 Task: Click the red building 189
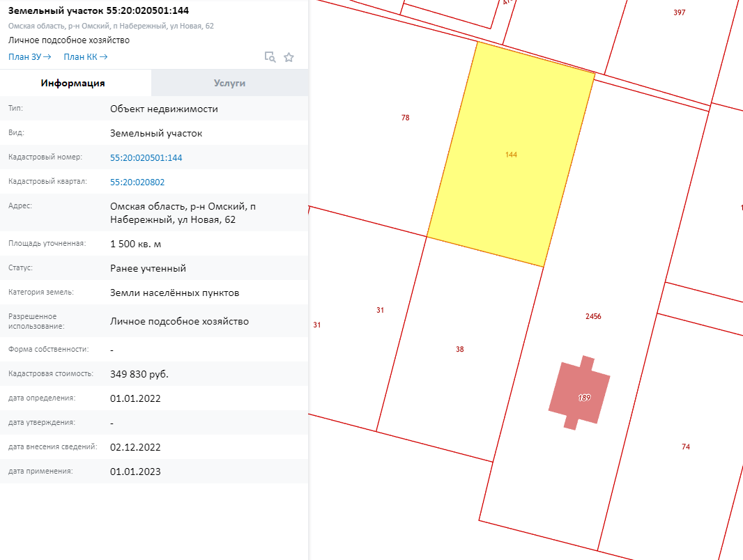tap(580, 394)
